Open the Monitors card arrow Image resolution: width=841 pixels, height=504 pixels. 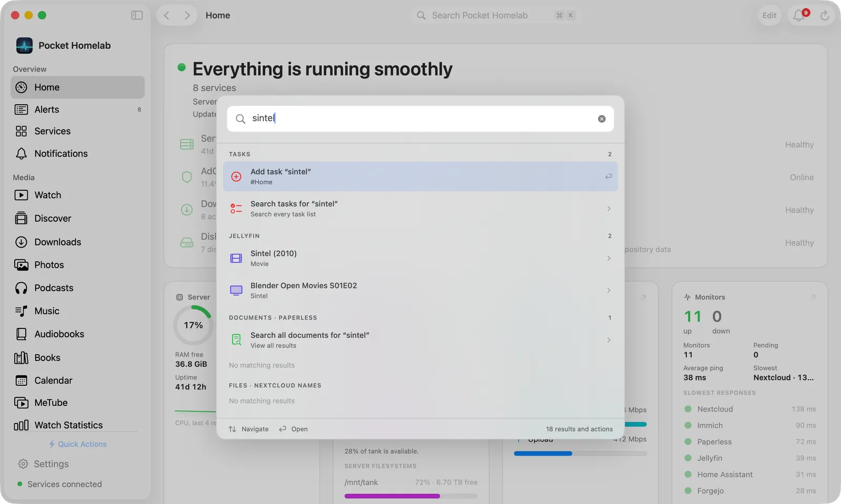(813, 297)
